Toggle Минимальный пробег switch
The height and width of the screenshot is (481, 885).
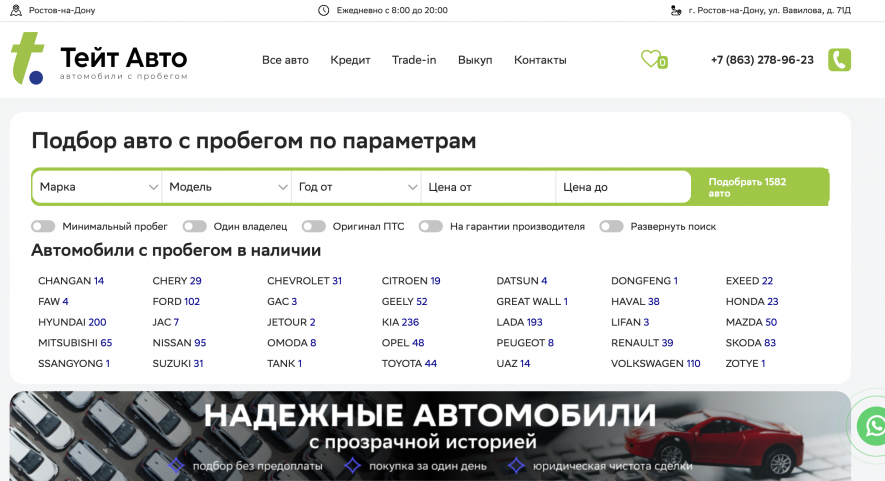point(43,226)
